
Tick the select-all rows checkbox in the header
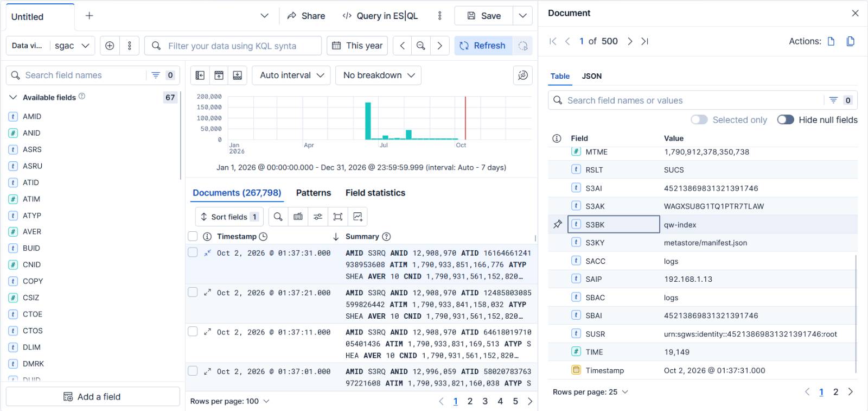point(193,236)
